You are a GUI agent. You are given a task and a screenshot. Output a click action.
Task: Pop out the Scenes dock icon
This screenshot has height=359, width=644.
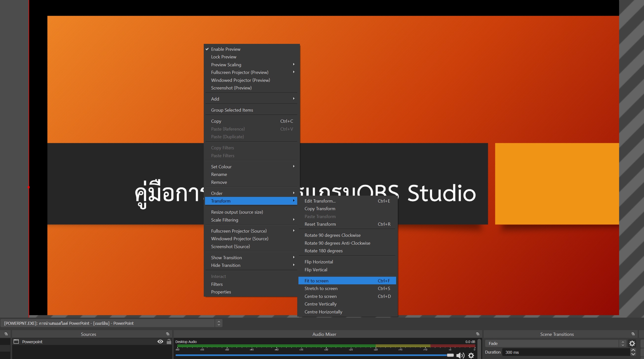tap(6, 334)
